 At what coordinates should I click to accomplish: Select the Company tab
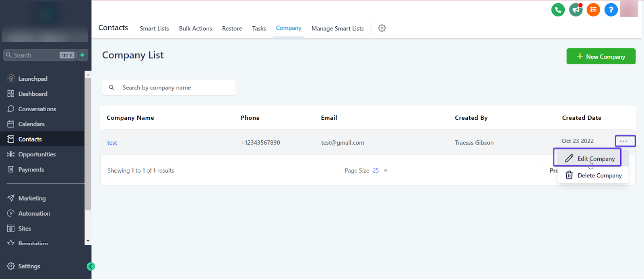[289, 28]
